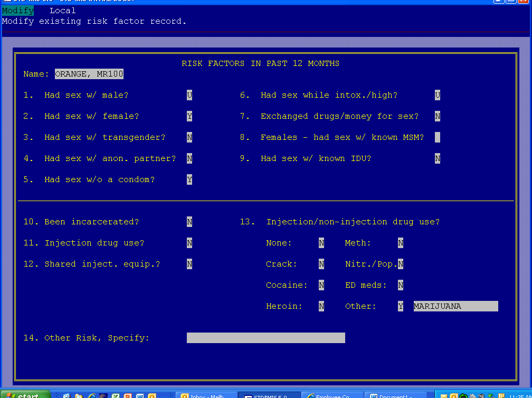Viewport: 532px width, 398px height.
Task: Switch to the Inbox mail taskbar button
Action: [207, 395]
